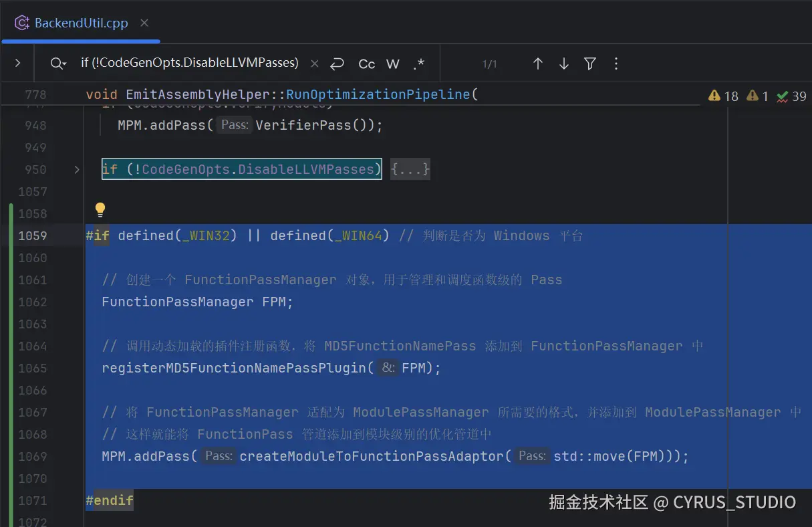Clear the search text with the X icon
Image resolution: width=812 pixels, height=527 pixels.
pyautogui.click(x=315, y=64)
